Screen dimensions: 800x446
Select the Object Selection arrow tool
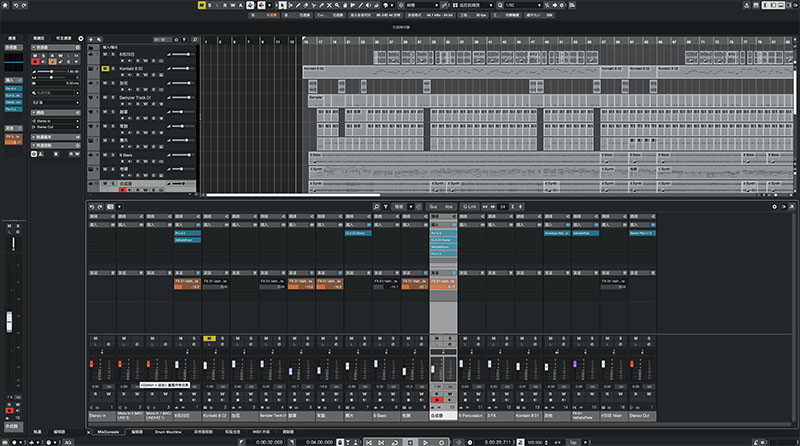click(282, 5)
